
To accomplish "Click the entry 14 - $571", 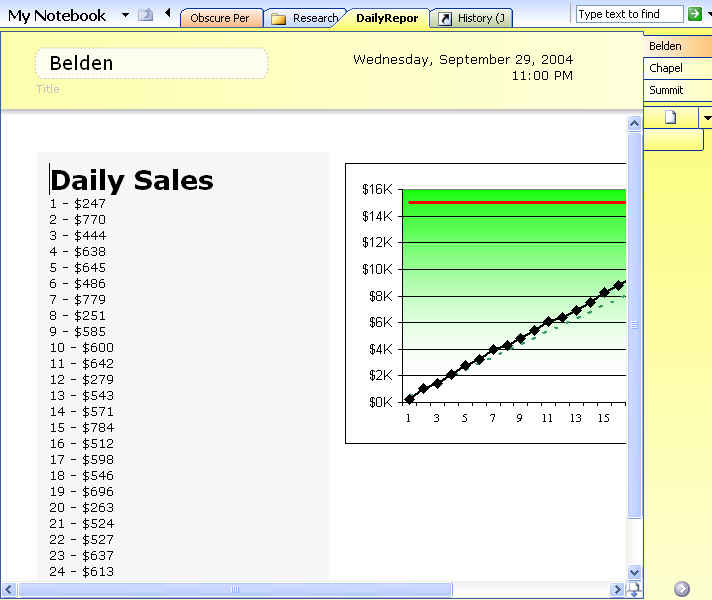I will (x=81, y=412).
